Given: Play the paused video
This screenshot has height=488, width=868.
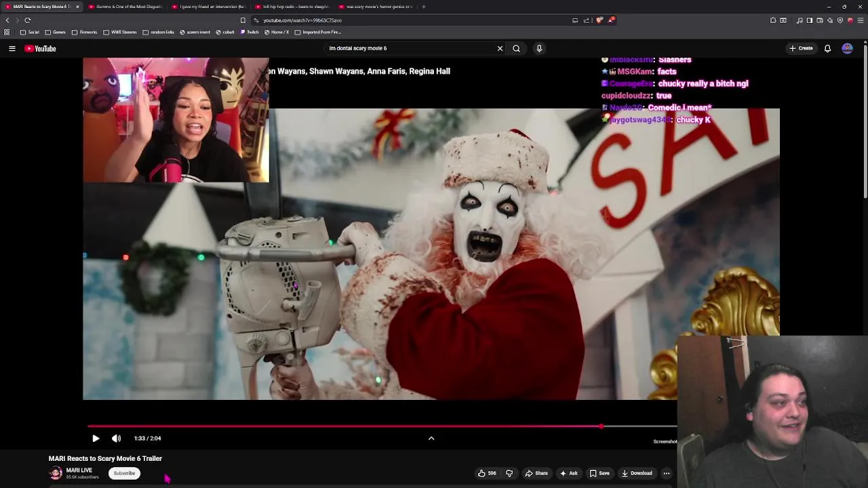Looking at the screenshot, I should pos(96,439).
